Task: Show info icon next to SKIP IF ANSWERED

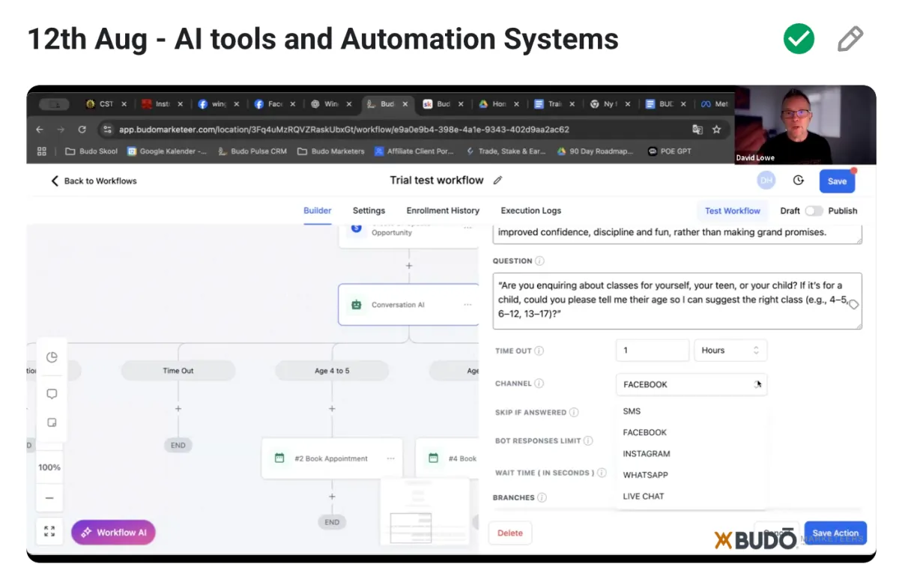Action: [574, 413]
